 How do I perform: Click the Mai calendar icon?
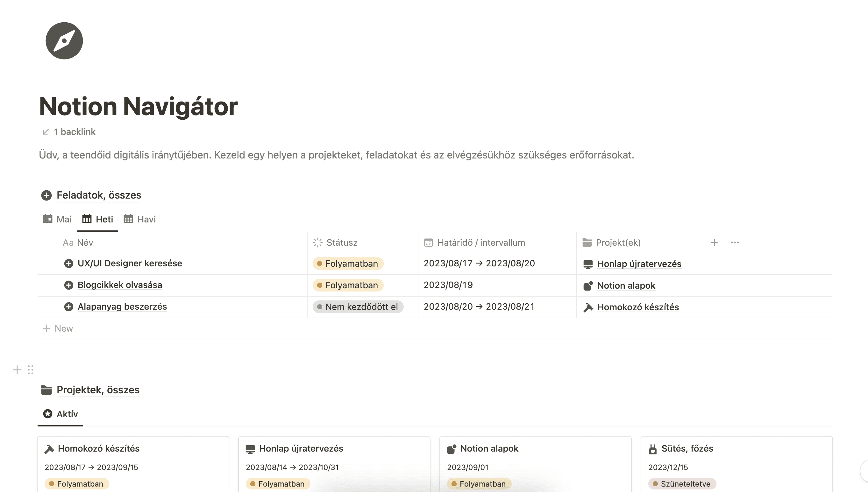click(x=48, y=219)
